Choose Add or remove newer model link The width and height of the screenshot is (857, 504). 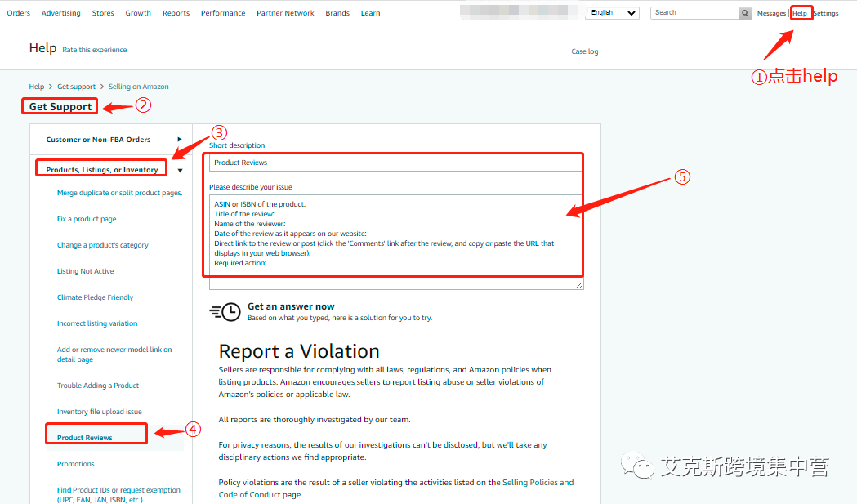coord(114,355)
